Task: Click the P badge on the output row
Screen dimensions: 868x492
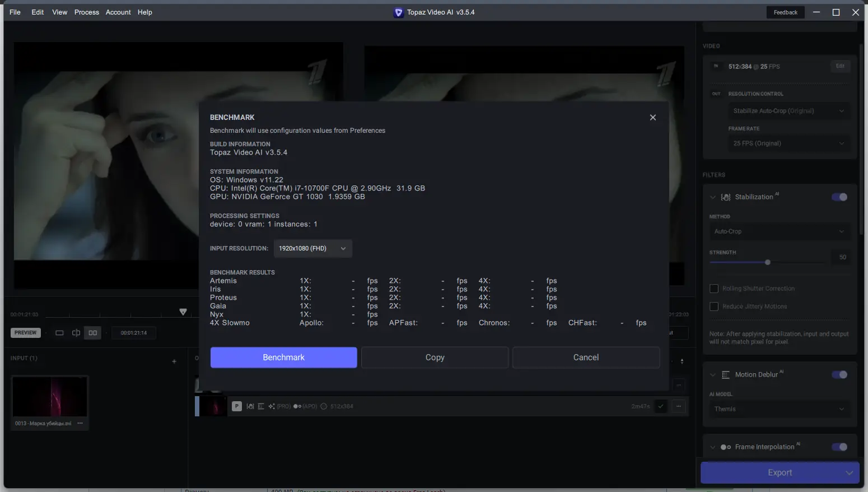Action: (x=237, y=406)
